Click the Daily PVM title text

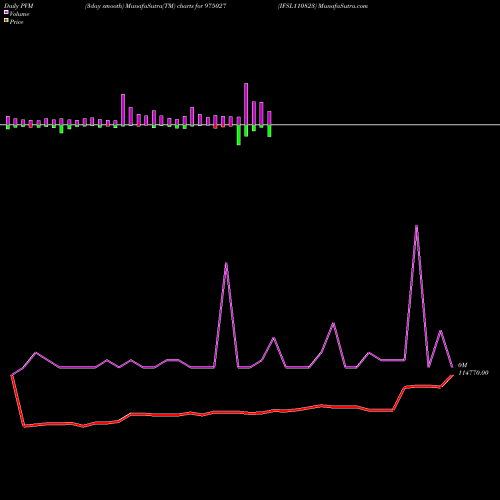(x=19, y=6)
